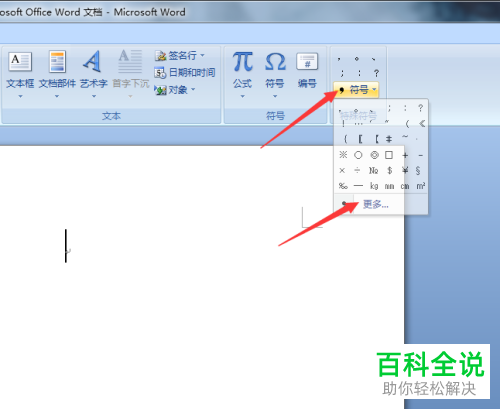The height and width of the screenshot is (409, 500).
Task: Insert the … ellipsis from the gallery
Action: click(358, 124)
